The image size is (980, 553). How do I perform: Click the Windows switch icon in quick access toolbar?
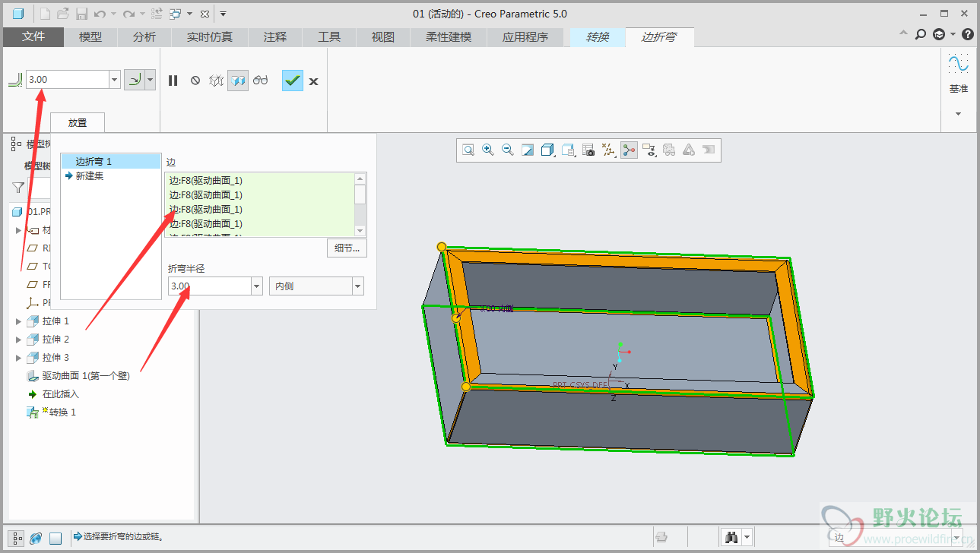[176, 14]
